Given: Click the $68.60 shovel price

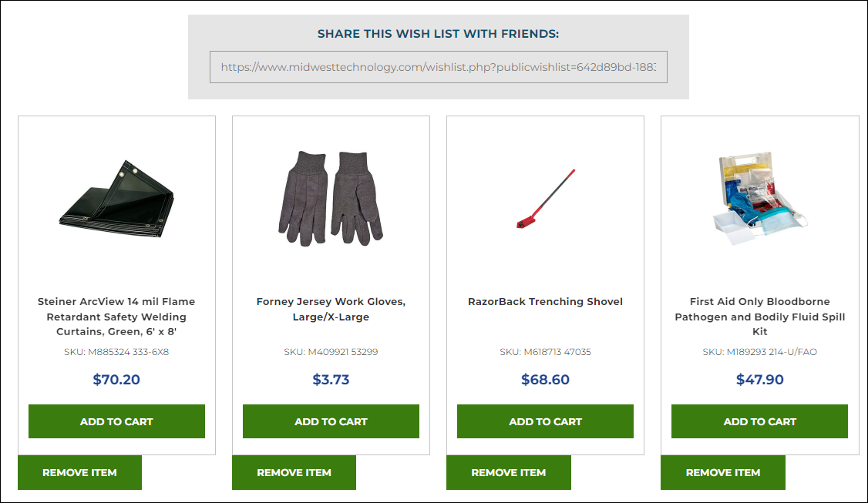Looking at the screenshot, I should 545,379.
